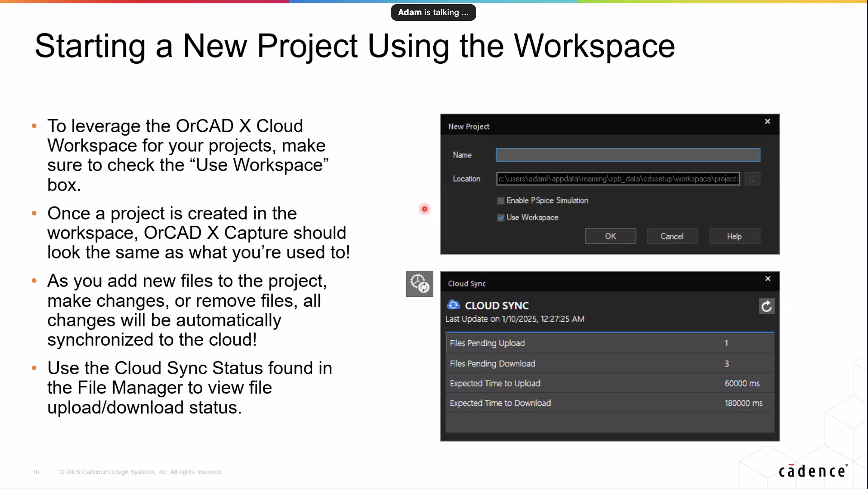This screenshot has height=489, width=868.
Task: Click the Cloud Sync refresh icon
Action: pos(766,306)
